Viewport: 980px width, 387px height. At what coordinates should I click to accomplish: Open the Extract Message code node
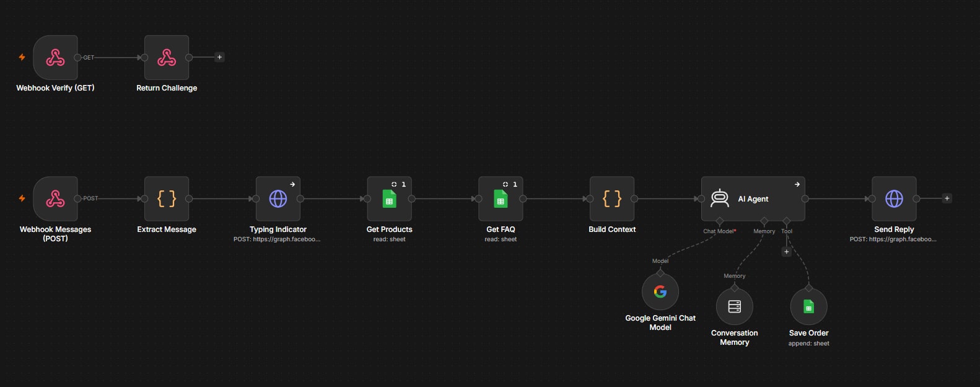[167, 199]
